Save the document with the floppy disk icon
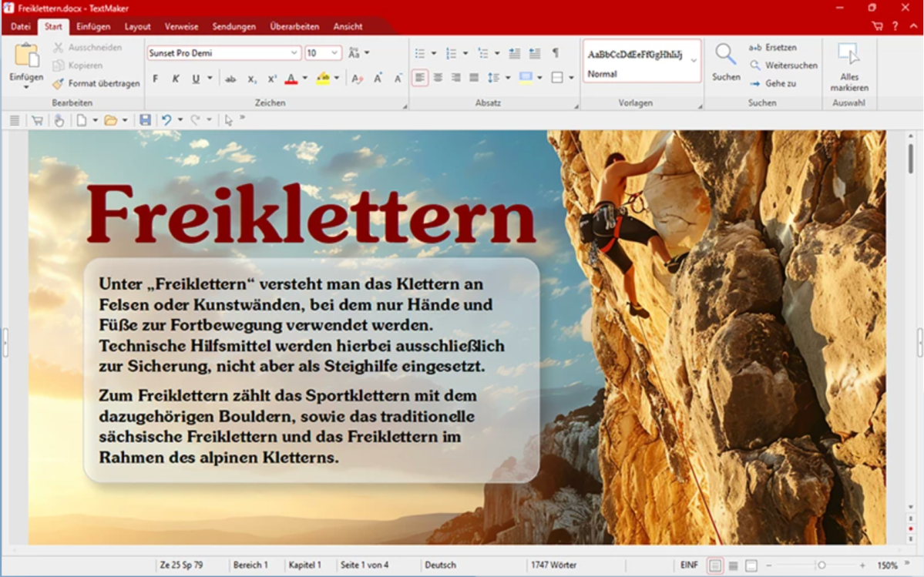The image size is (924, 577). [145, 120]
